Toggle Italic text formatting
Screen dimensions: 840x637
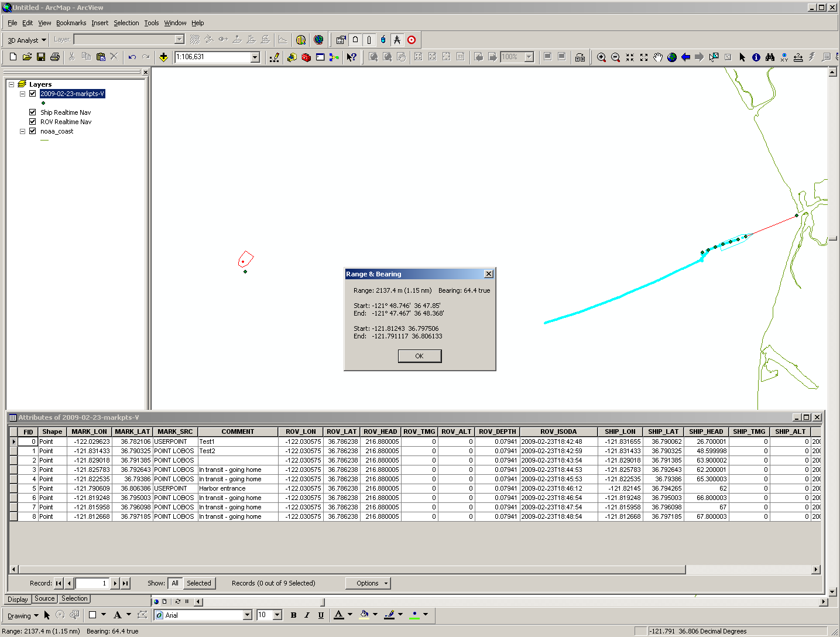coord(307,615)
